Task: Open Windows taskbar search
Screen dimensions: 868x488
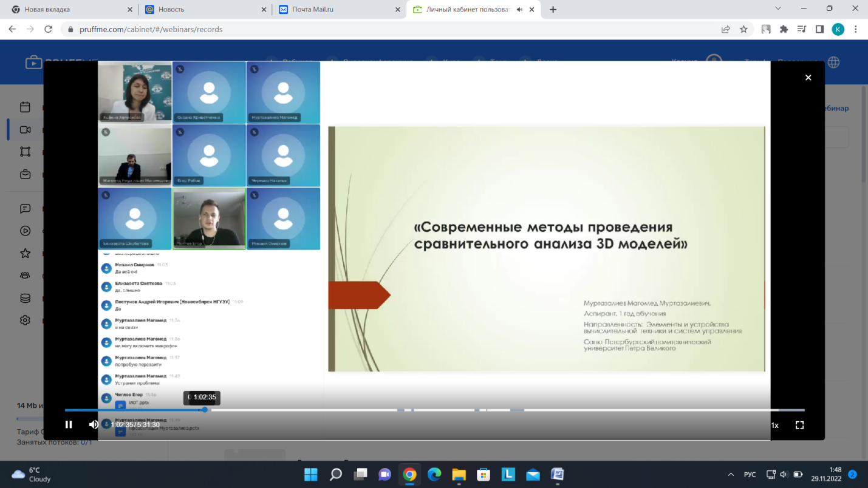Action: pos(336,474)
